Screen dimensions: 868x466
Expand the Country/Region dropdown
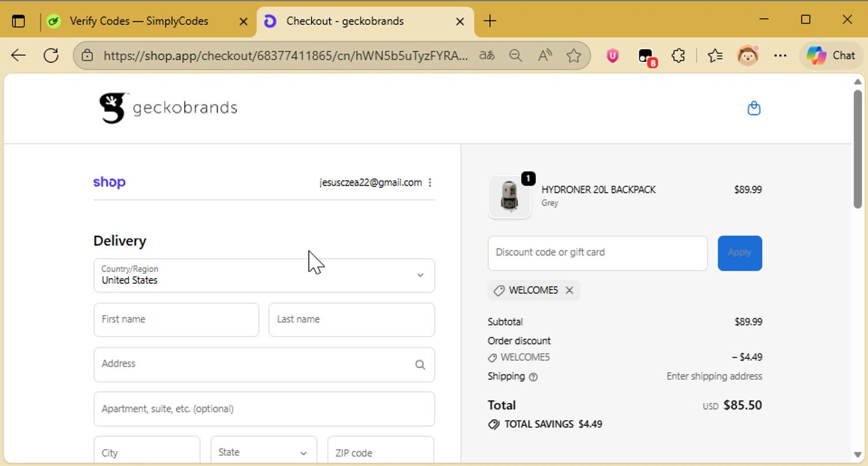coord(264,275)
